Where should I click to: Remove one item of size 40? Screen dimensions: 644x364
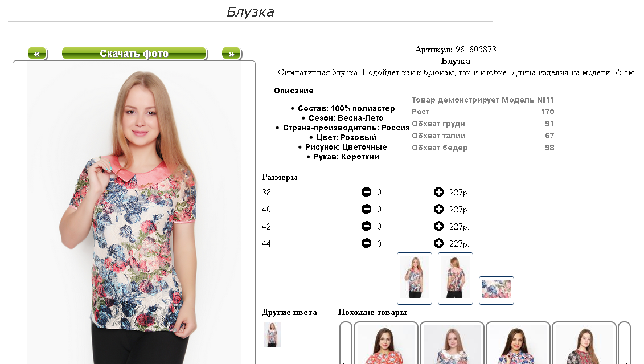[366, 209]
